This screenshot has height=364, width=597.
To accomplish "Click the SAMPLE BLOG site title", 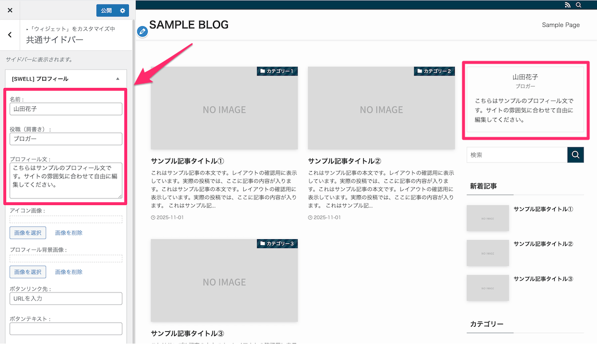I will 189,24.
